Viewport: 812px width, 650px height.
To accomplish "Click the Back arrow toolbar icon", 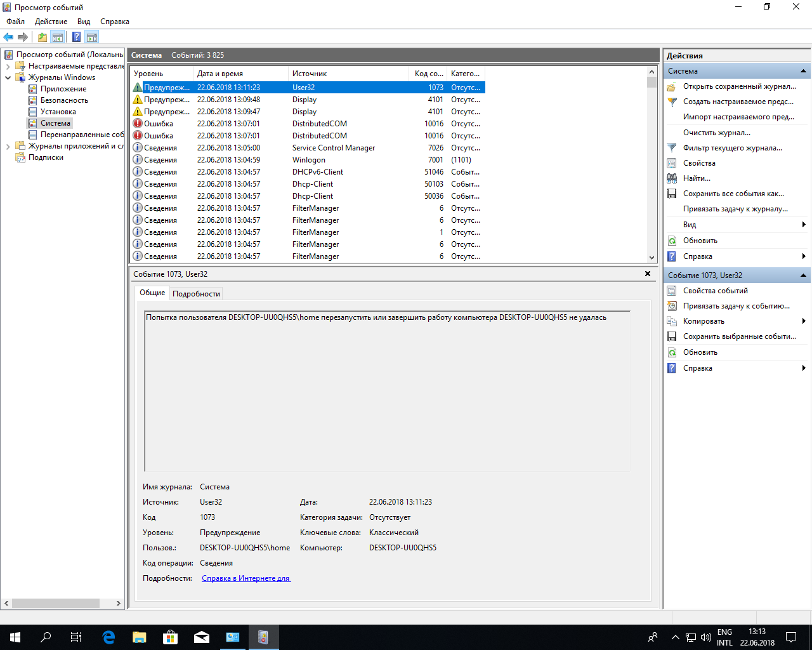I will pos(8,37).
